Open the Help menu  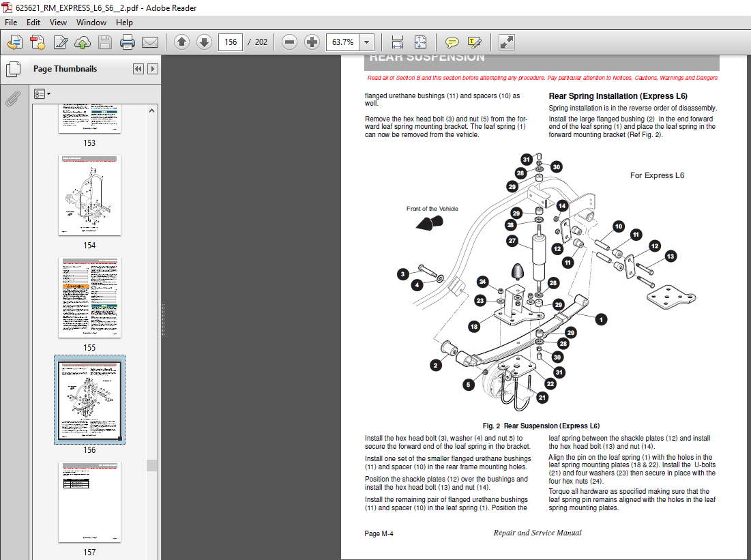124,23
